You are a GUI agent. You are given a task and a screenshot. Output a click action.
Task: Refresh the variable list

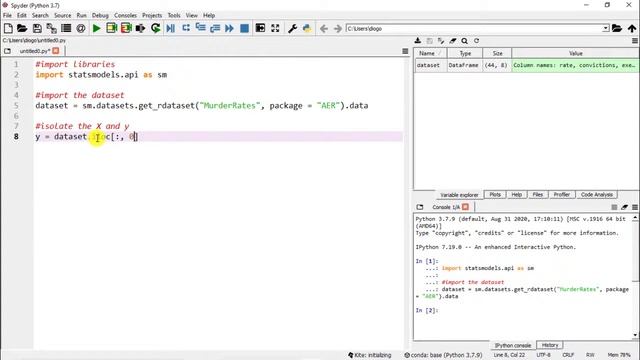click(x=476, y=41)
